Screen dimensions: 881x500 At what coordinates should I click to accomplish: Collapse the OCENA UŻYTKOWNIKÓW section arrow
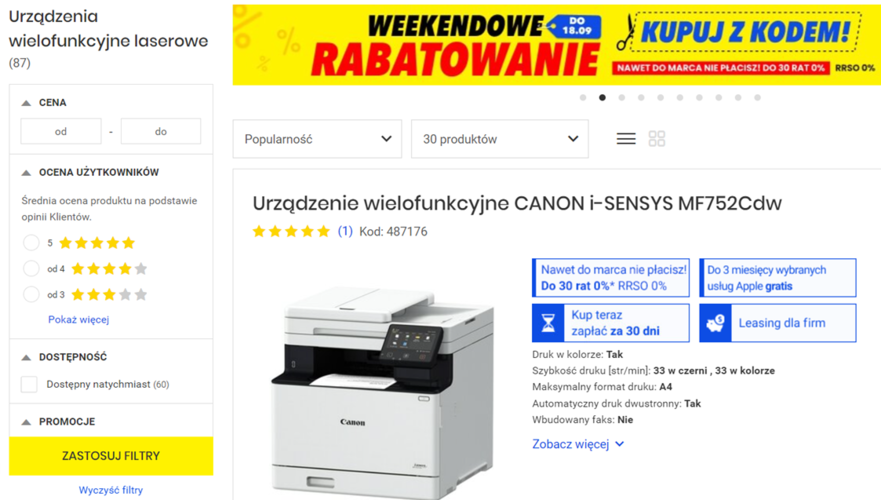[26, 172]
